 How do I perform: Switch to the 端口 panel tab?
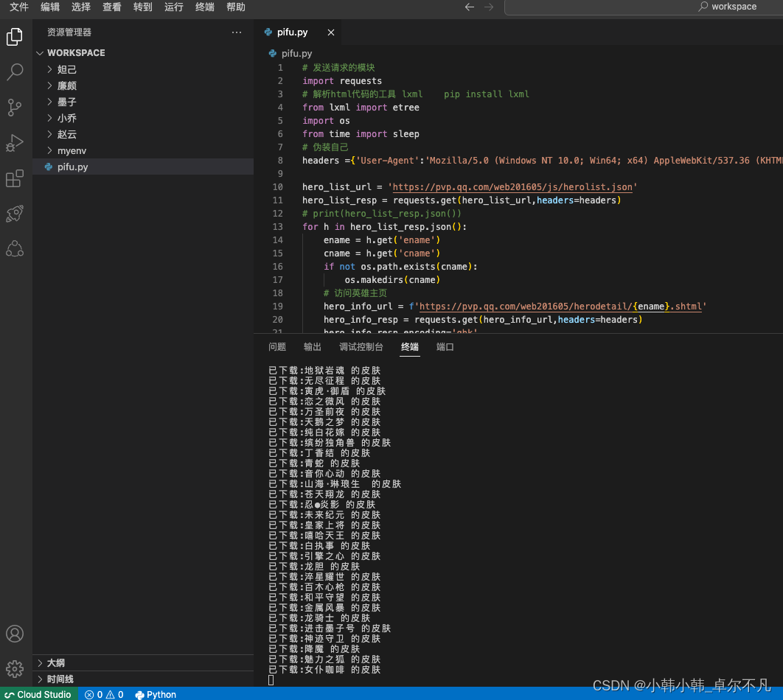click(445, 347)
